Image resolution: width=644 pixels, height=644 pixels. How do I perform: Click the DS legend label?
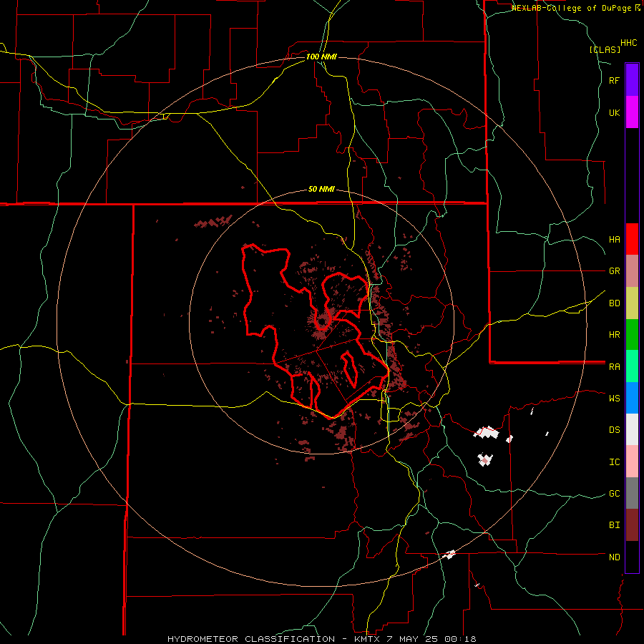(x=615, y=430)
